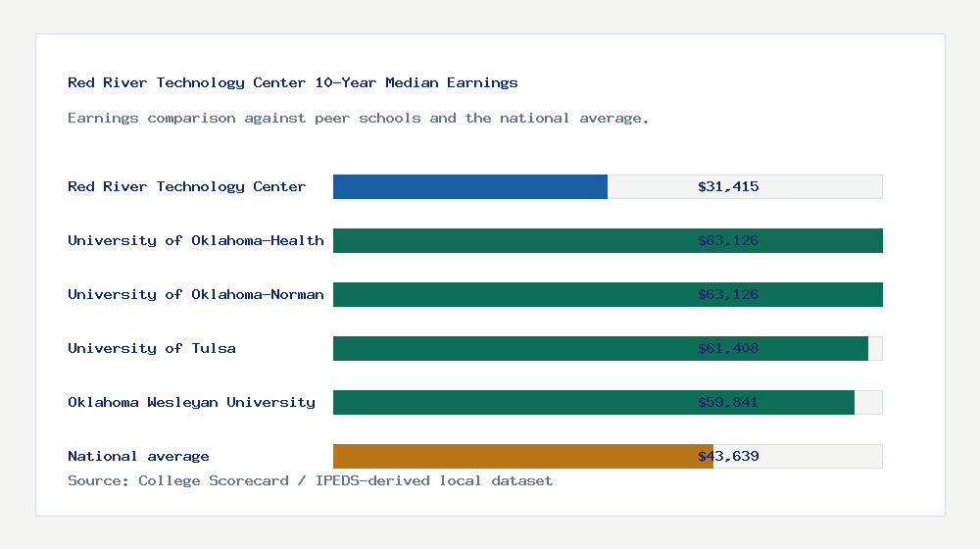
Task: Select the 'National average' row label
Action: (138, 457)
